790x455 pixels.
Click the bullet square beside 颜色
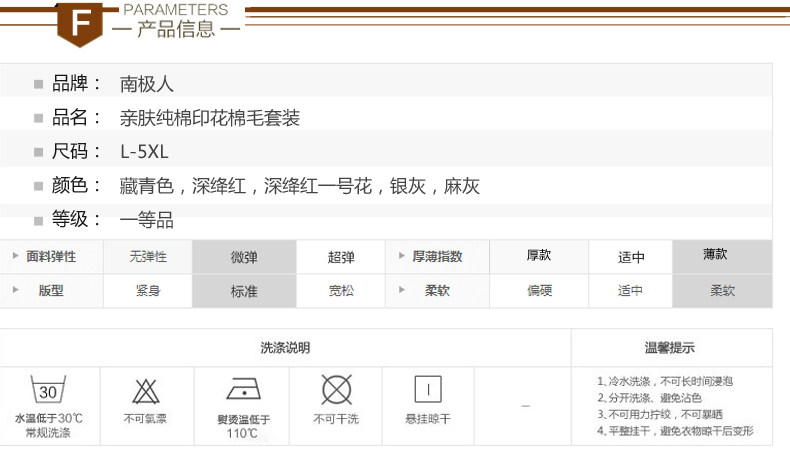(38, 186)
